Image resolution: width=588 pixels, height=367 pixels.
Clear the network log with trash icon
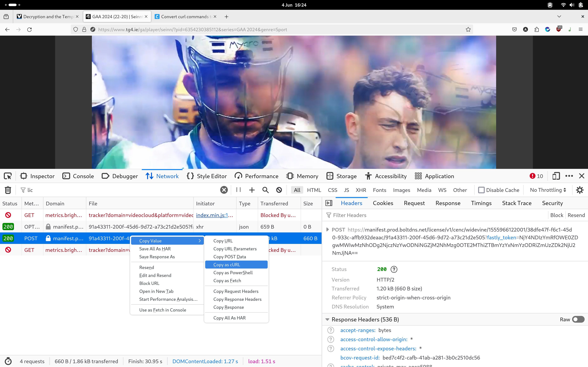pos(8,190)
